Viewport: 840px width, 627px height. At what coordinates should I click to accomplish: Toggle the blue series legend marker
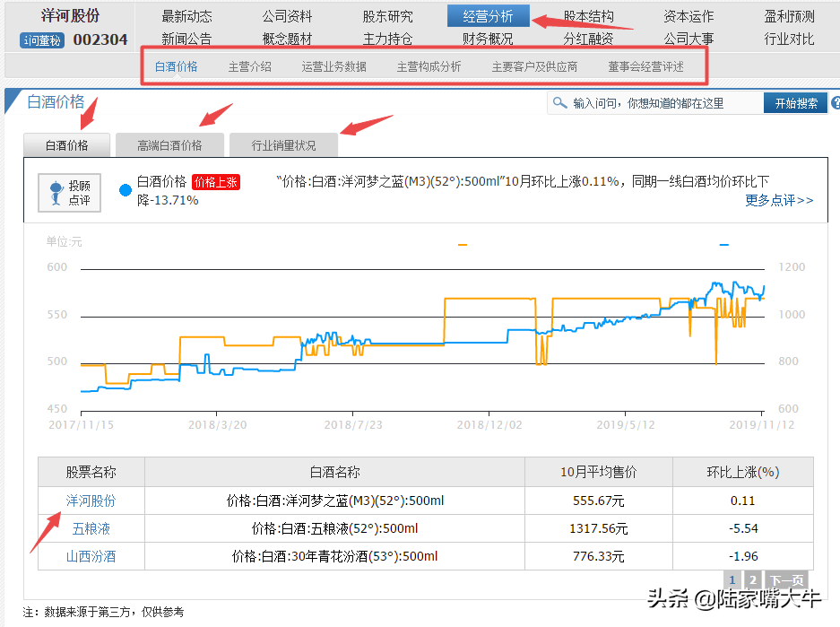point(723,245)
